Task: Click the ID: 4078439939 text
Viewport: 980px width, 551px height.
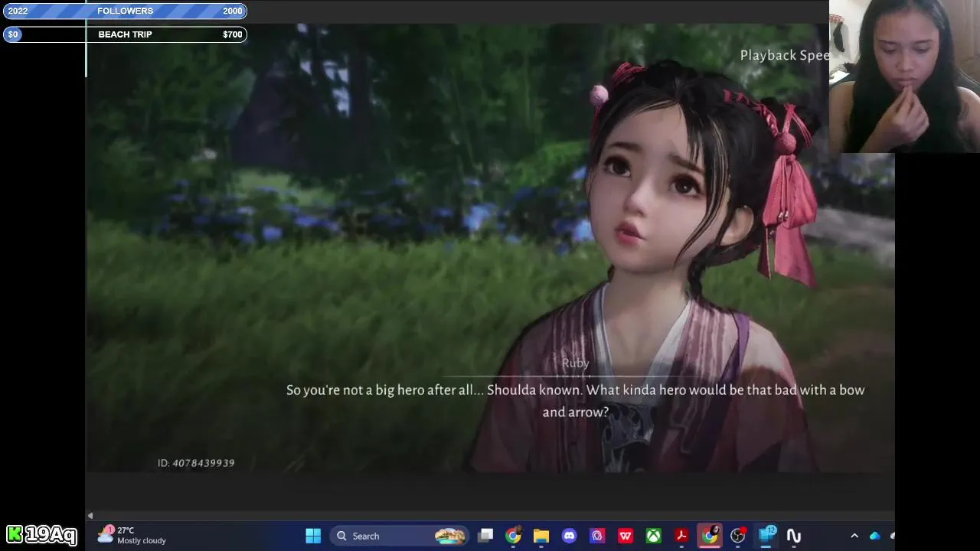Action: pyautogui.click(x=196, y=463)
